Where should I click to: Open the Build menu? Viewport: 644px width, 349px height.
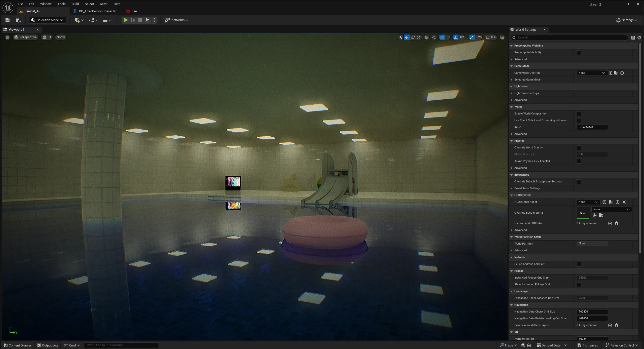coord(75,4)
